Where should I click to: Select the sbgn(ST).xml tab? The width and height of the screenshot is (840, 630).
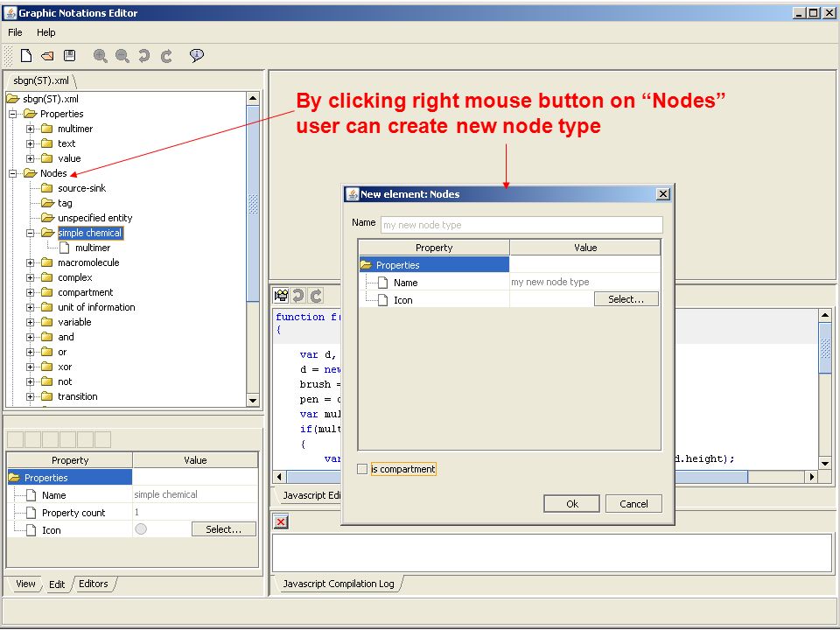click(41, 80)
